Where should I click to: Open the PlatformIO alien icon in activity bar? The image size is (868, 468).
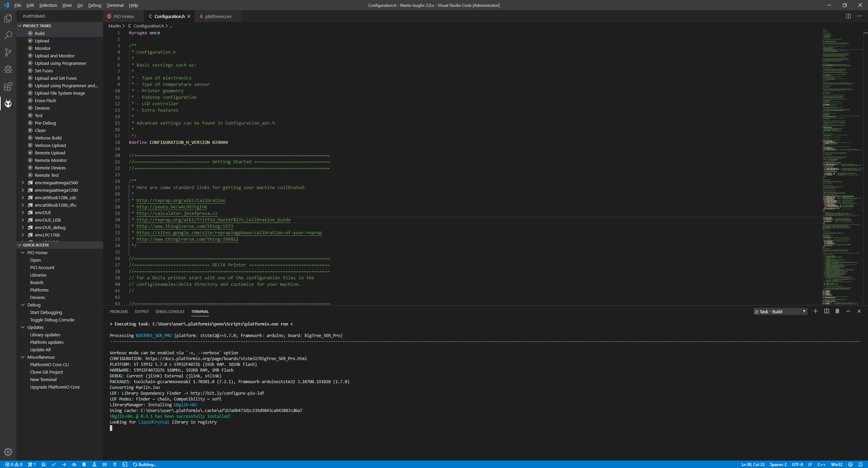pos(8,104)
